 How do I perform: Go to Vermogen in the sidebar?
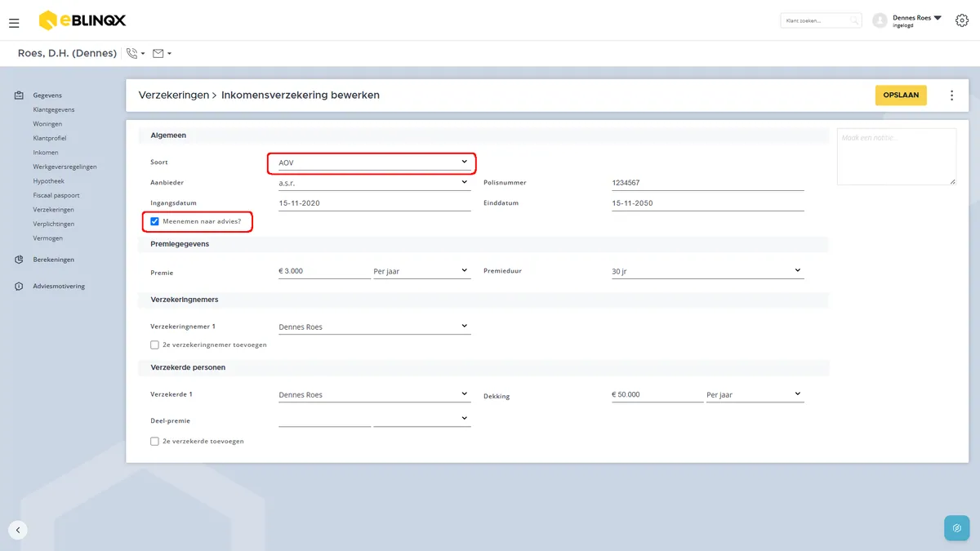coord(47,238)
